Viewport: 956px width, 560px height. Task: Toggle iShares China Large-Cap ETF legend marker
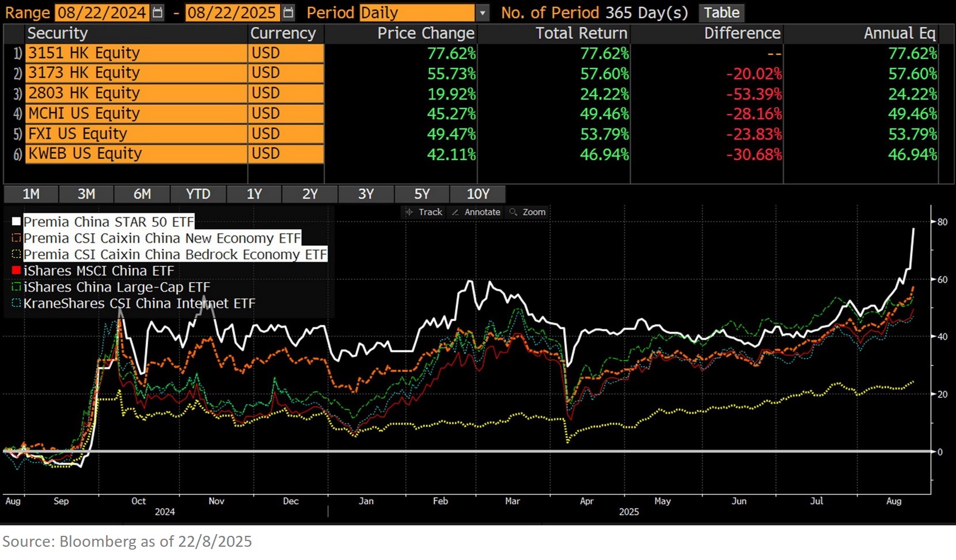pyautogui.click(x=17, y=287)
